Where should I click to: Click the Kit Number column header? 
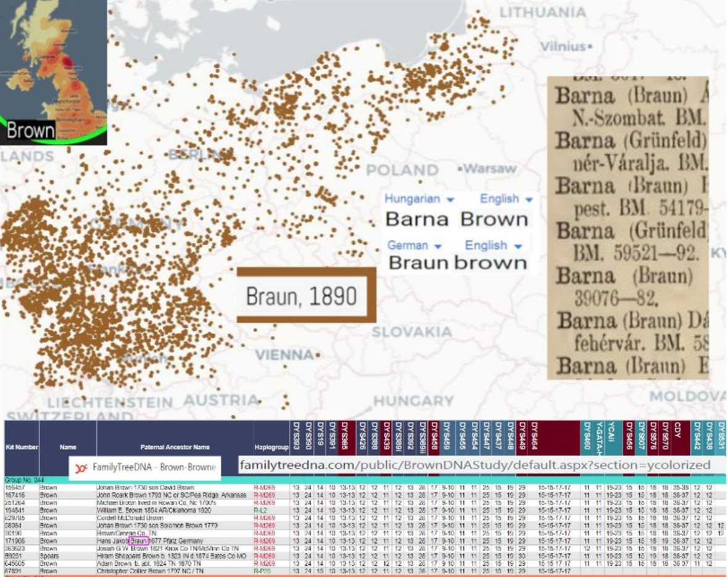coord(20,447)
